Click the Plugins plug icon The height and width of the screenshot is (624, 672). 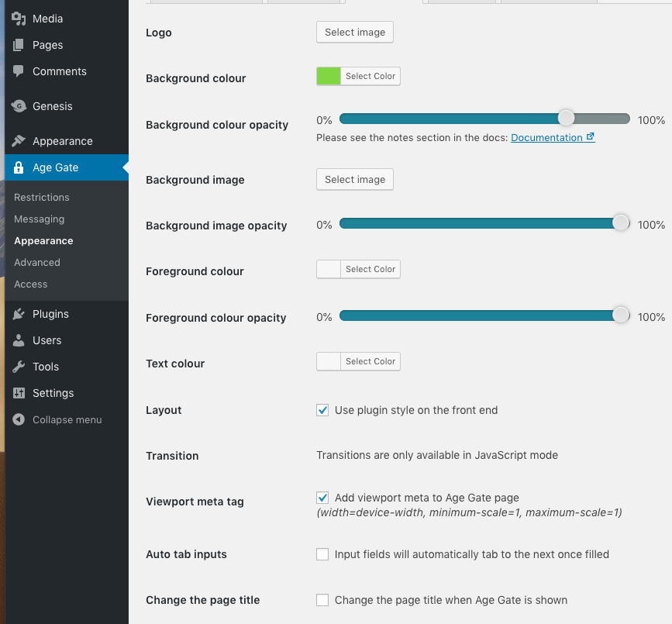click(x=19, y=314)
